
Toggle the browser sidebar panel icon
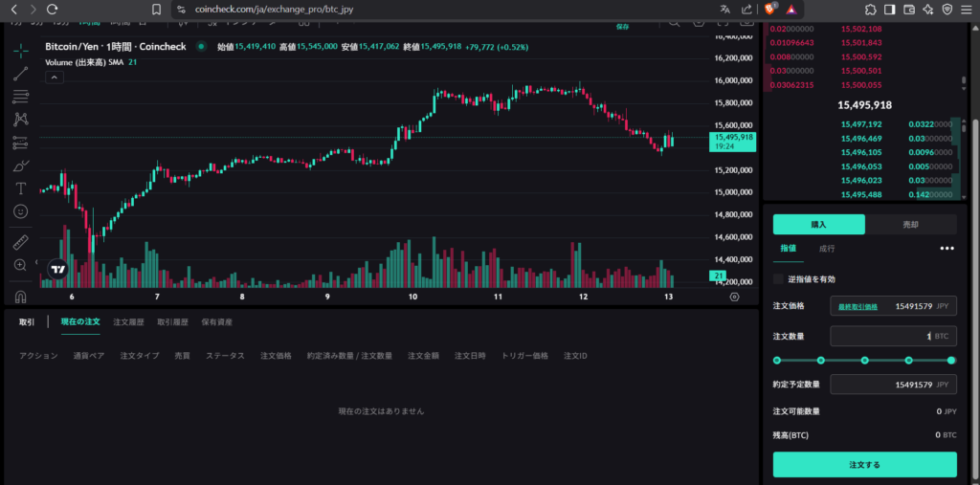(x=889, y=10)
